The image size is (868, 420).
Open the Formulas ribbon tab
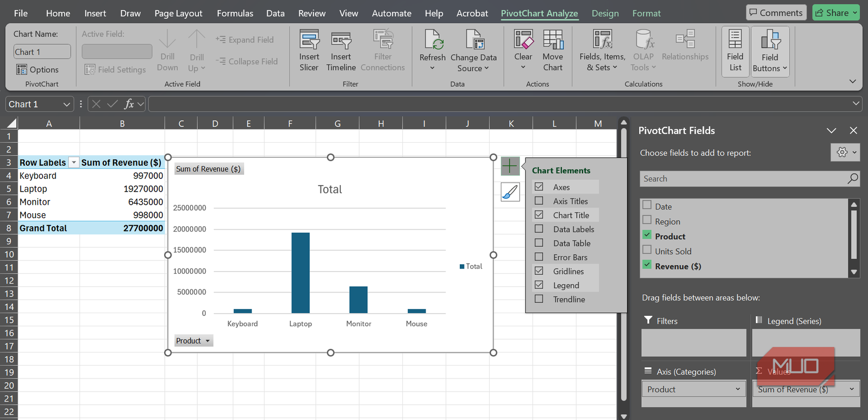pyautogui.click(x=235, y=13)
